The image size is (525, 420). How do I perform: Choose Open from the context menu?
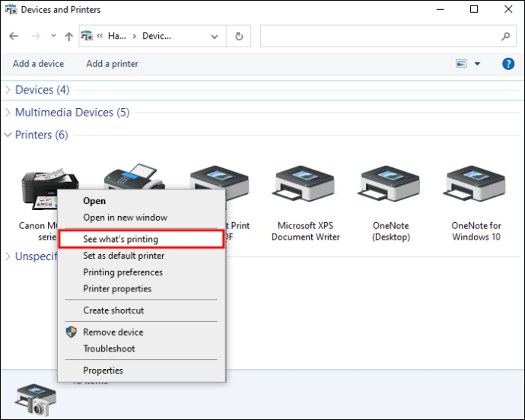click(142, 201)
